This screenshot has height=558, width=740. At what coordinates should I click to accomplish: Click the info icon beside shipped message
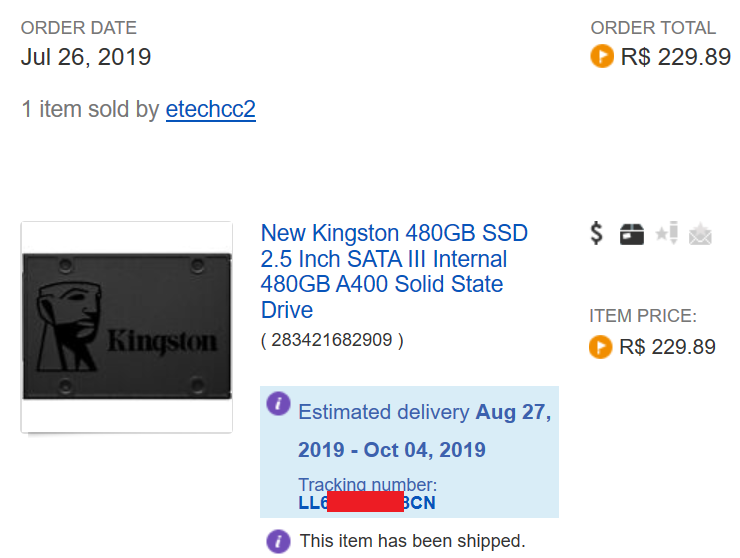[x=278, y=541]
